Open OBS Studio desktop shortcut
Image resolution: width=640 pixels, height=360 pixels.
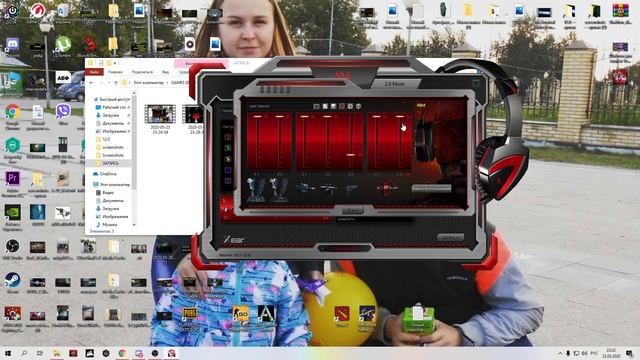click(x=13, y=249)
